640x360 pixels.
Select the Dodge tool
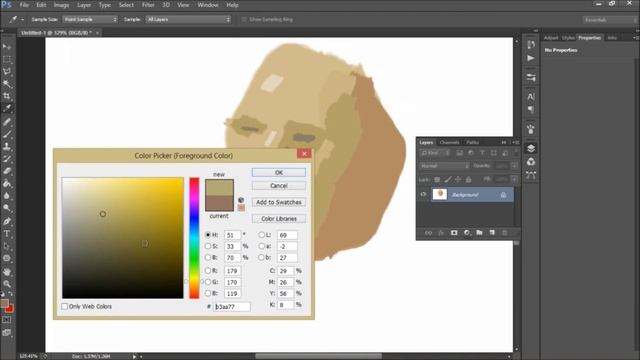(x=7, y=208)
